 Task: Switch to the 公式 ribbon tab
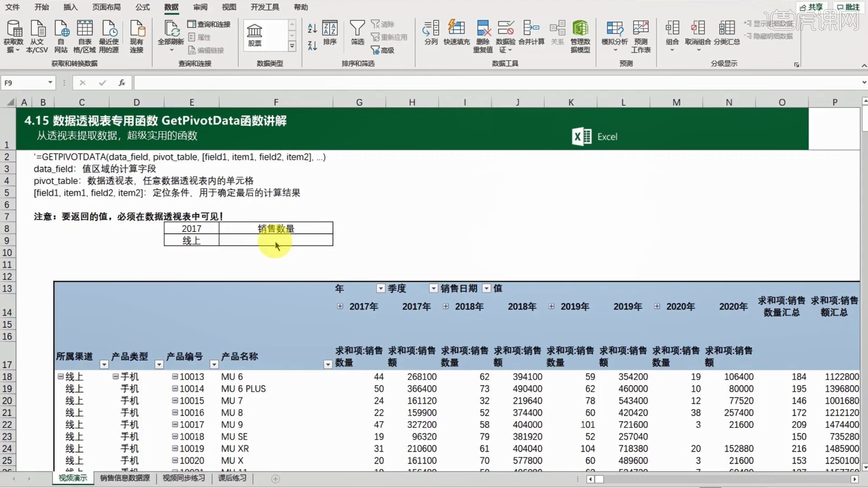[x=142, y=7]
